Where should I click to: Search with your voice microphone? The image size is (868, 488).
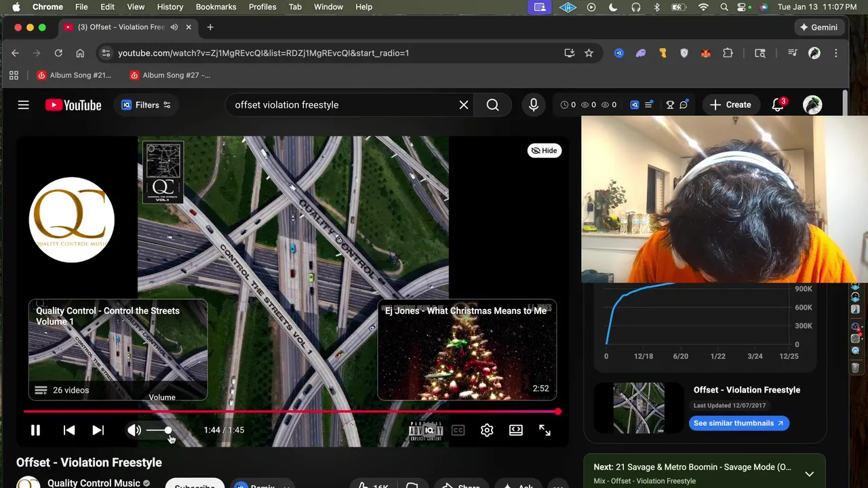pos(534,105)
